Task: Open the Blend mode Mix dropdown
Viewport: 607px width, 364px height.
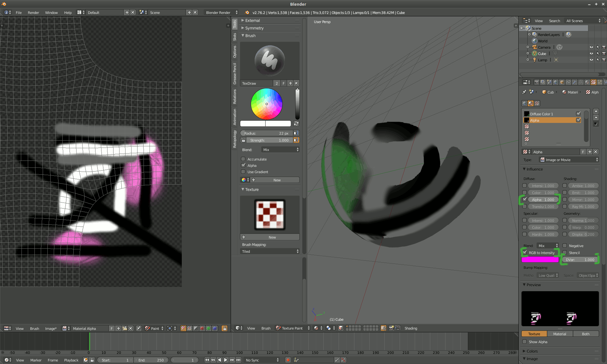Action: point(280,149)
